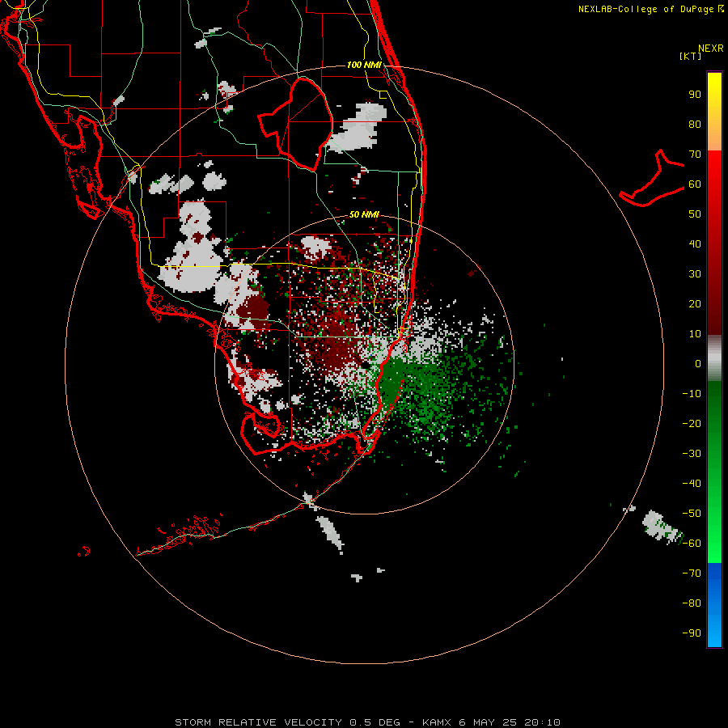This screenshot has height=728, width=728.
Task: Click the -70 value on the velocity scale
Action: click(x=692, y=574)
